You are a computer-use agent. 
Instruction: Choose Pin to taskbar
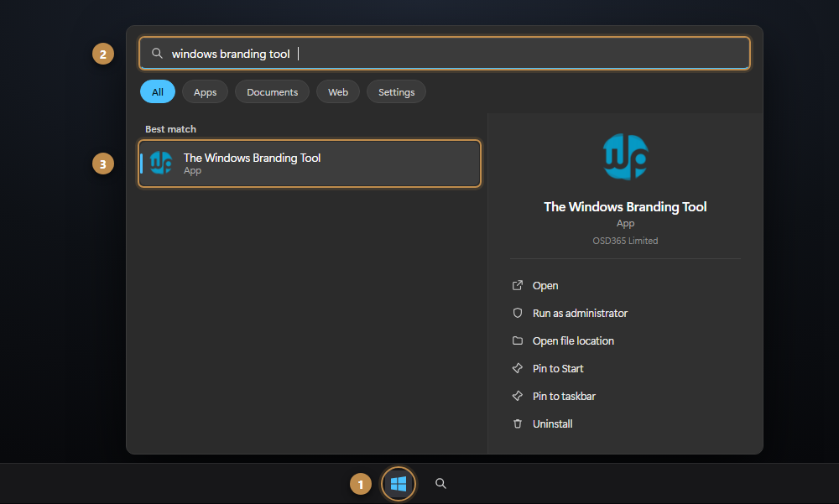pyautogui.click(x=564, y=397)
